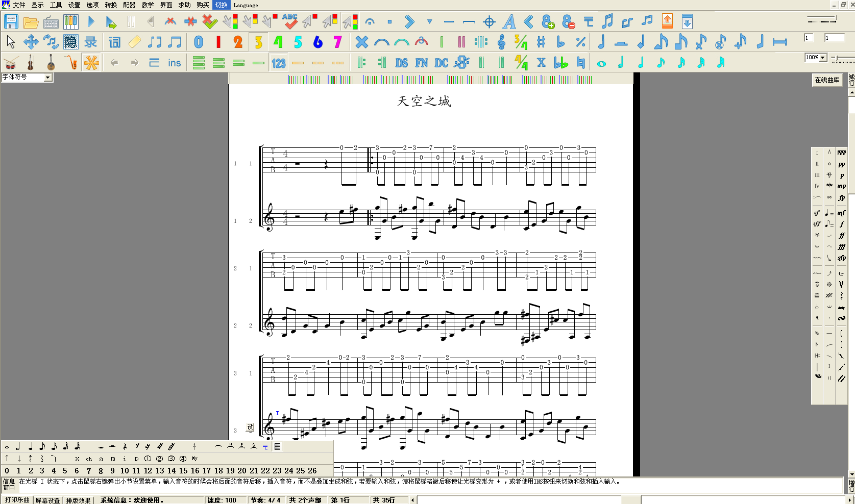Click the 切换 menu item
855x504 pixels.
point(221,5)
